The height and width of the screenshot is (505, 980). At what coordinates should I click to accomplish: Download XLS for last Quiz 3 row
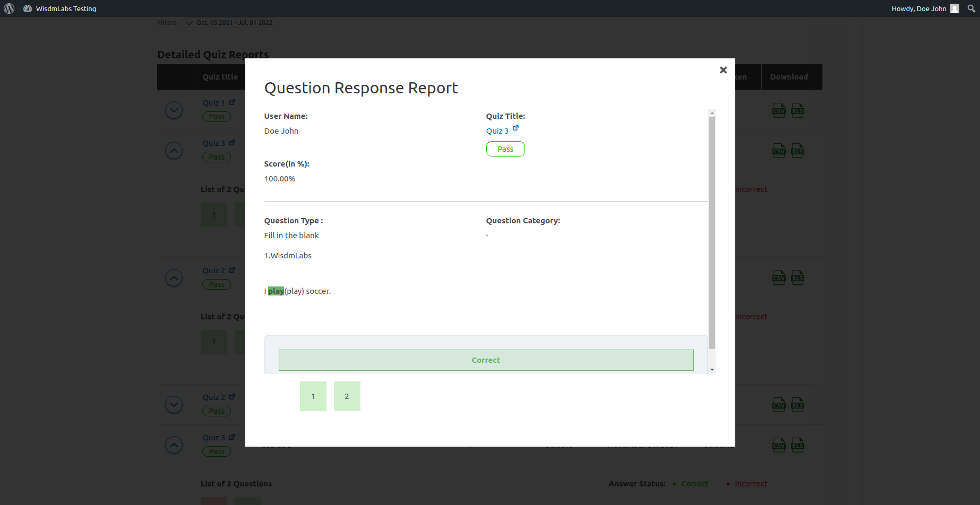(x=797, y=445)
